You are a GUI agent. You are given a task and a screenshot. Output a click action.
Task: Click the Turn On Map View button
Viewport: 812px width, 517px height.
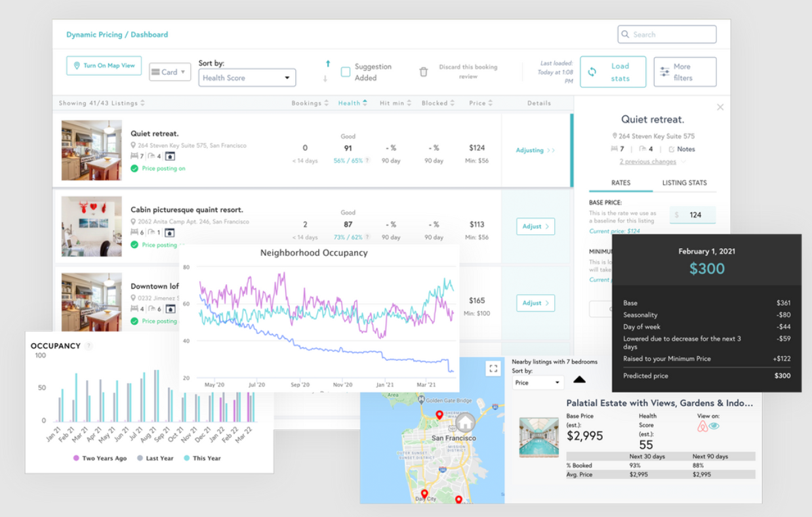pos(104,66)
